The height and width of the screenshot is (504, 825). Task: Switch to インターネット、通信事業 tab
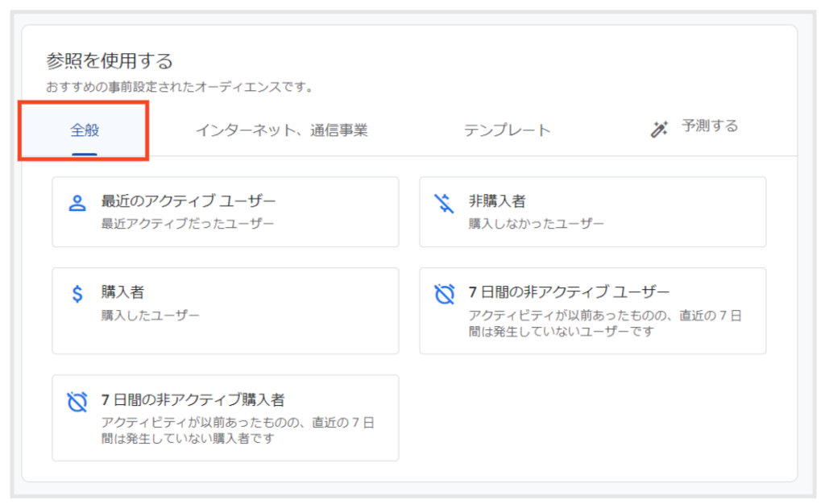coord(281,130)
